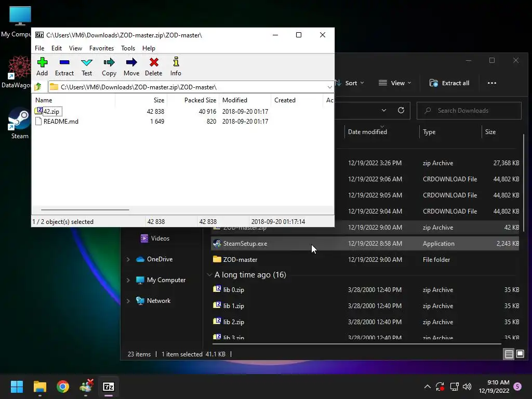532x399 pixels.
Task: Expand the OneDrive tree node
Action: pos(128,259)
